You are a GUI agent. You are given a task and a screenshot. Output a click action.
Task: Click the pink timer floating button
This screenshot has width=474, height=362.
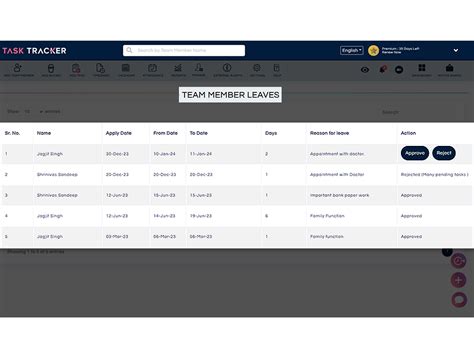tap(459, 261)
